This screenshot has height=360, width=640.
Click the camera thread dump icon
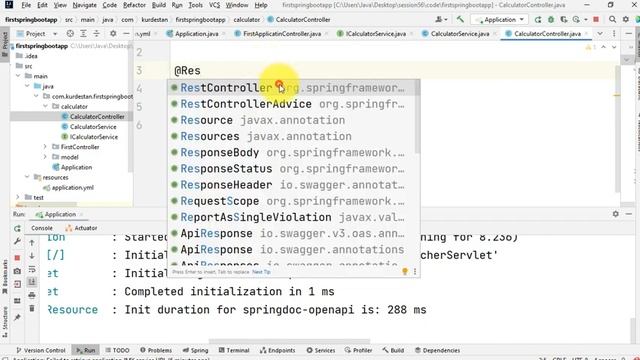pyautogui.click(x=17, y=271)
